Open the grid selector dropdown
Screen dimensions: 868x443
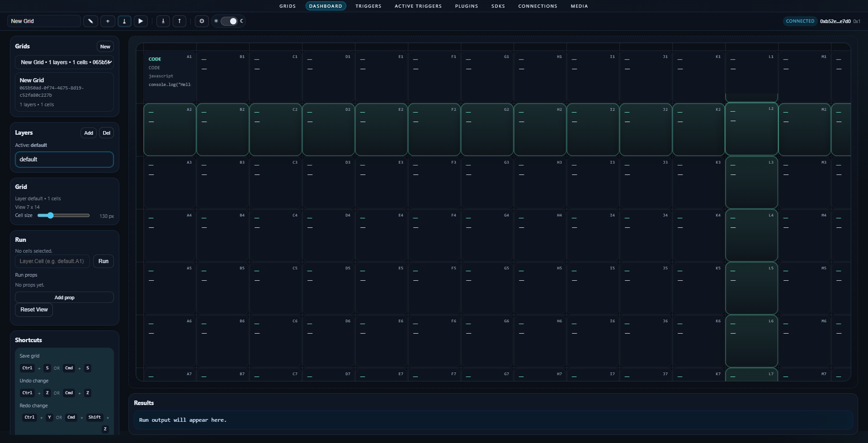[x=65, y=62]
